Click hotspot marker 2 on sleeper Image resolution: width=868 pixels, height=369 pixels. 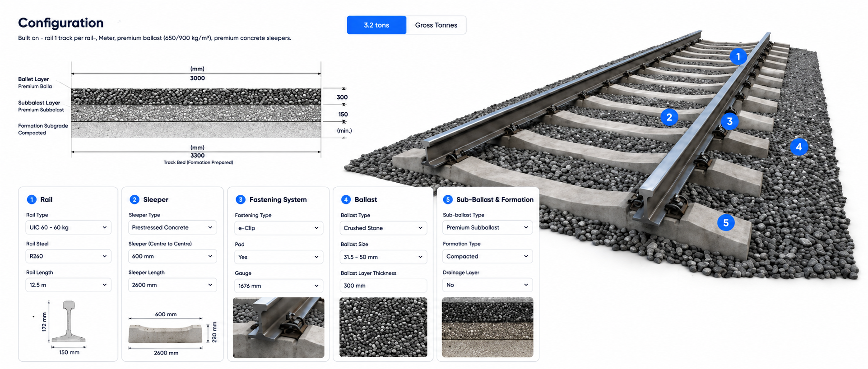(669, 117)
